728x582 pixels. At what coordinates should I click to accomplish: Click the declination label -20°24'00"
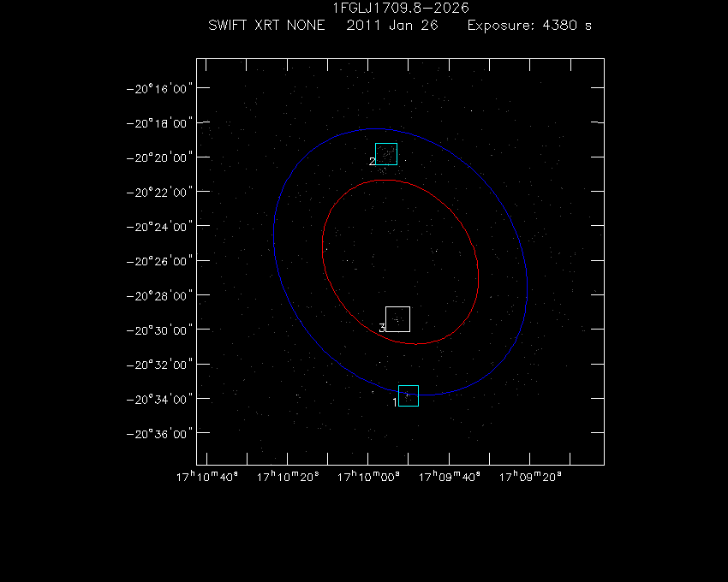click(x=159, y=227)
